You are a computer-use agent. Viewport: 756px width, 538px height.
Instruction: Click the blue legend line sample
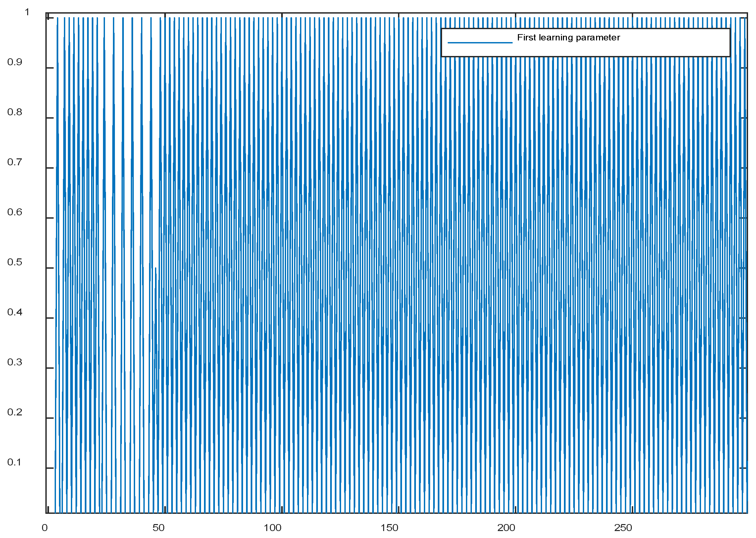[x=479, y=42]
